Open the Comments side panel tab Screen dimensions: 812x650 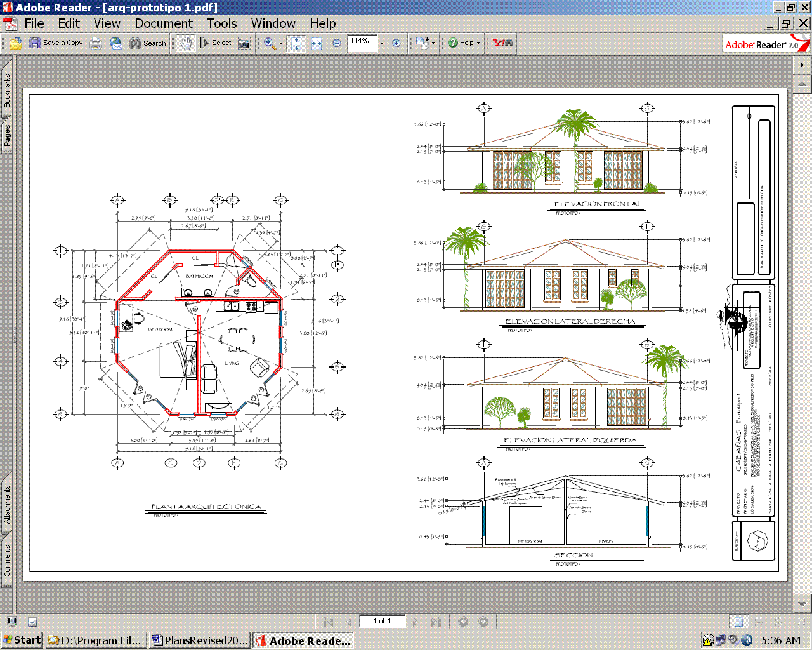[7, 560]
